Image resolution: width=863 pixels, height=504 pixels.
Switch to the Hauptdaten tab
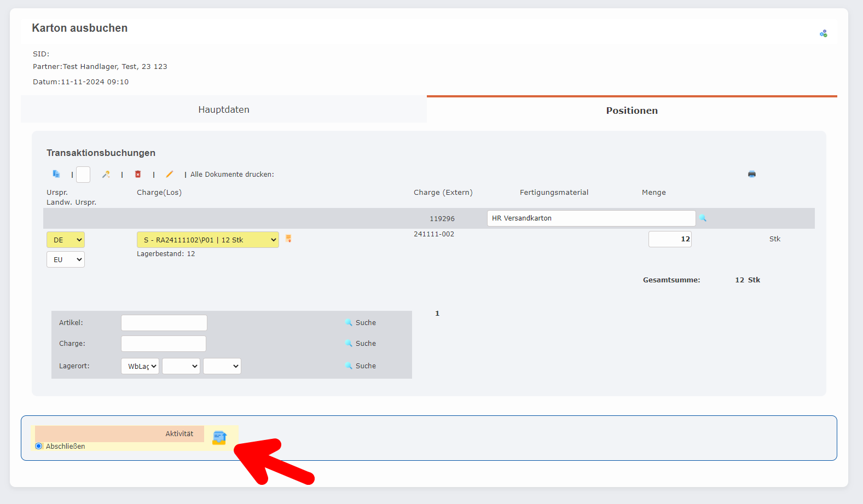(223, 109)
